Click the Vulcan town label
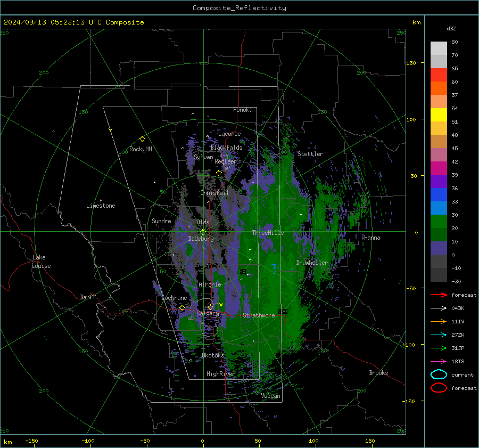The height and width of the screenshot is (448, 479). coord(271,396)
